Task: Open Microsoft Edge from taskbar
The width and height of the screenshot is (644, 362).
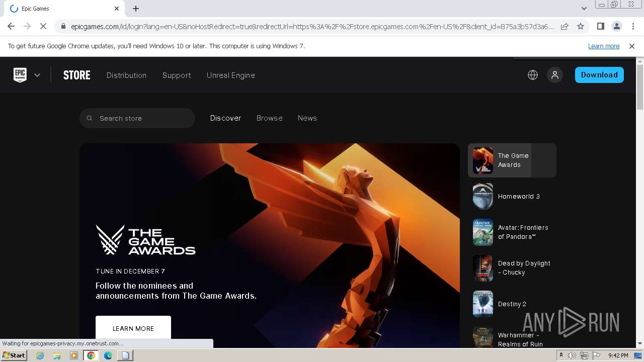Action: pyautogui.click(x=108, y=355)
